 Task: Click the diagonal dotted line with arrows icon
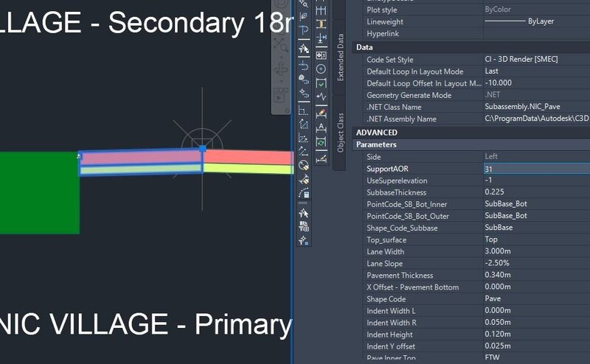click(303, 151)
